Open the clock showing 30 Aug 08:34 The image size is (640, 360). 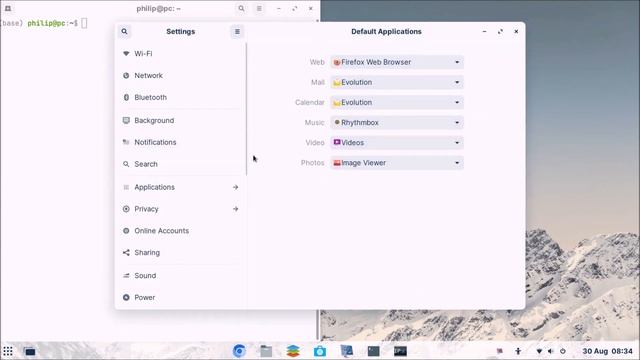click(x=607, y=351)
